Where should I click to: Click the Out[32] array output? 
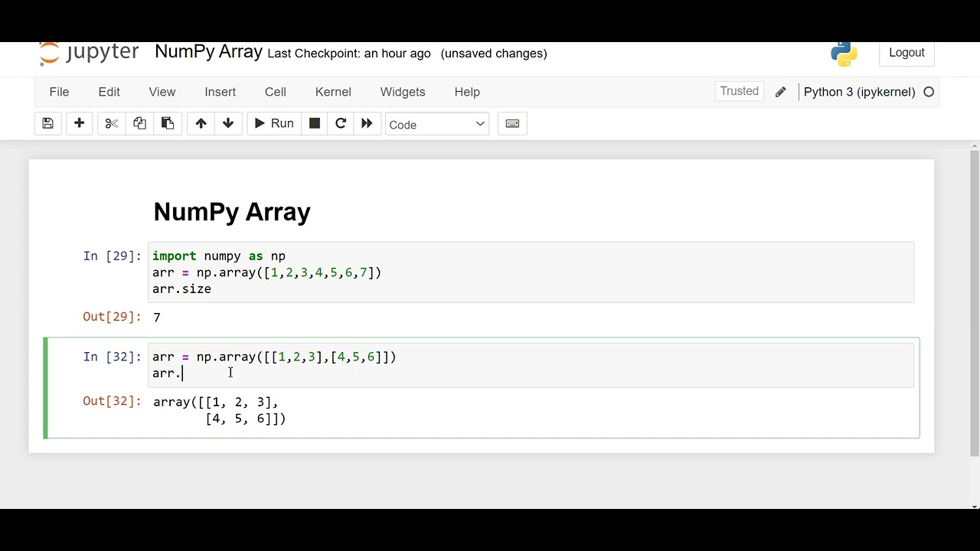[220, 410]
